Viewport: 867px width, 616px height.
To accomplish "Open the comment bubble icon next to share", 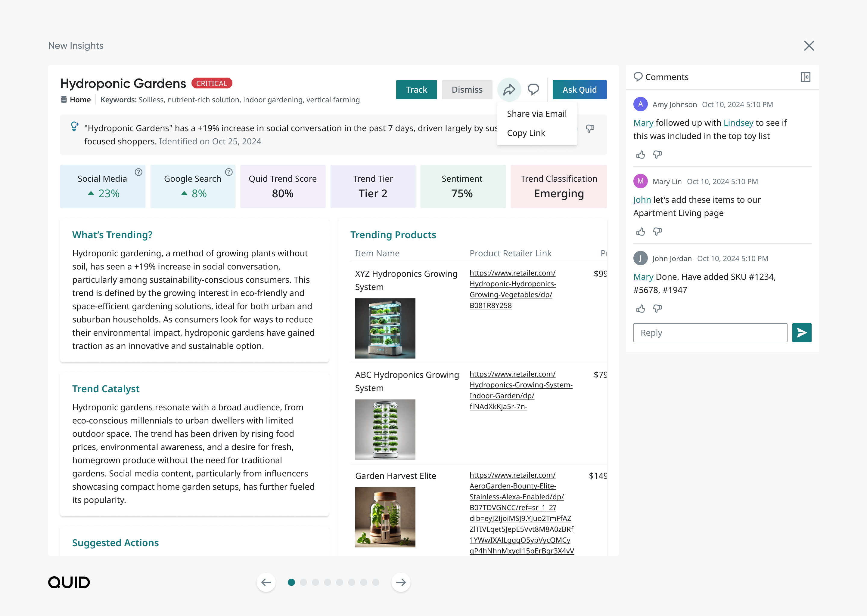I will pyautogui.click(x=533, y=90).
